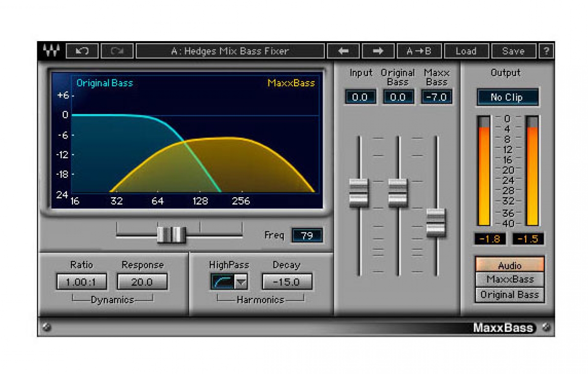This screenshot has height=374, width=588.
Task: Click the MaxxBass plugin name at the bottom
Action: tap(503, 328)
